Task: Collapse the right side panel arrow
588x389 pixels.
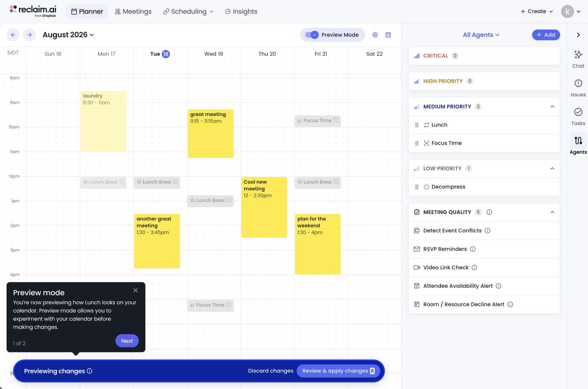Action: click(578, 35)
